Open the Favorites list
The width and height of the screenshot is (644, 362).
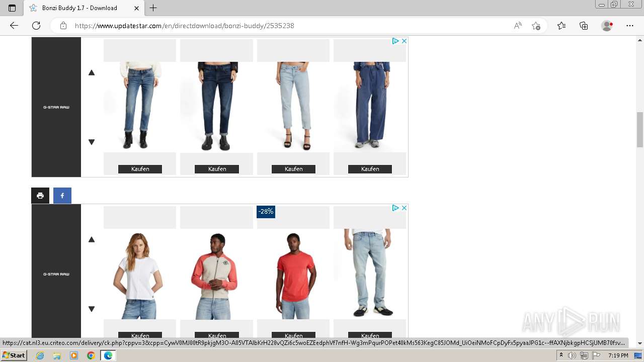(561, 26)
